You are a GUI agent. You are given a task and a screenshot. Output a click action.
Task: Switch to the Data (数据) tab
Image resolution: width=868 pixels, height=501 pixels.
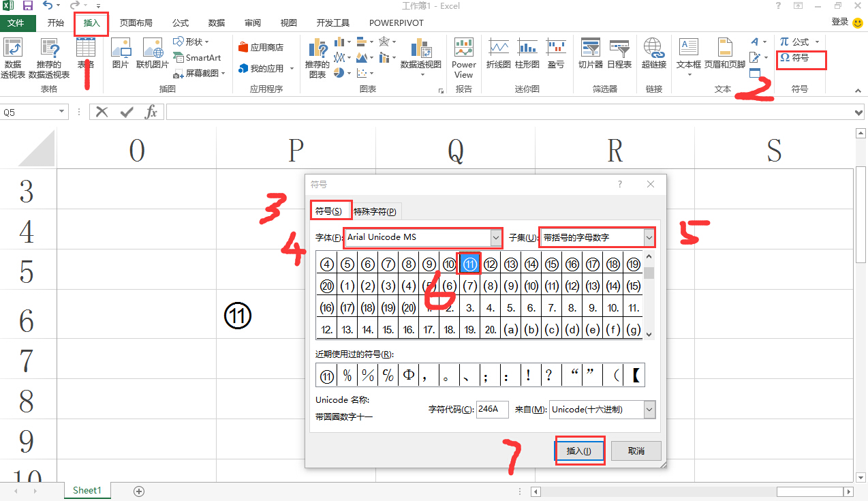point(217,22)
